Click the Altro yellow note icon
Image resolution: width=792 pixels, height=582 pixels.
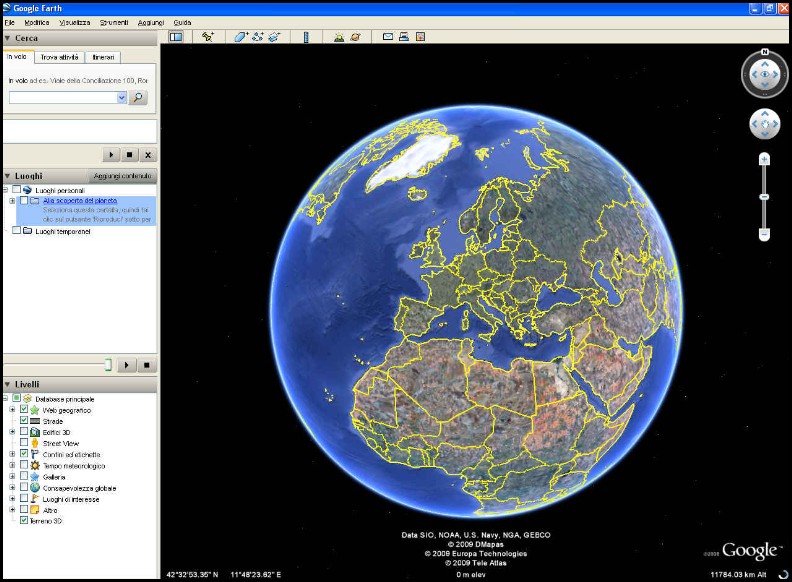click(x=34, y=510)
